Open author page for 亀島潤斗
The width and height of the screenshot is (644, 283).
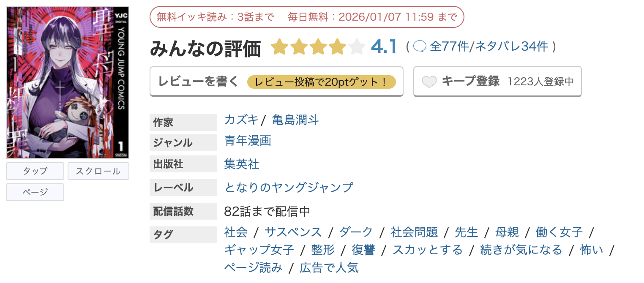point(295,120)
